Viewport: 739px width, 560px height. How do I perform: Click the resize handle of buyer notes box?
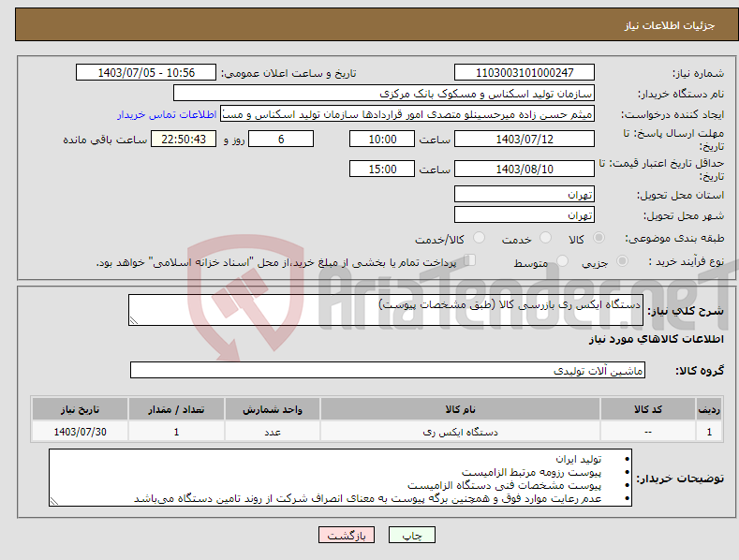(x=54, y=501)
